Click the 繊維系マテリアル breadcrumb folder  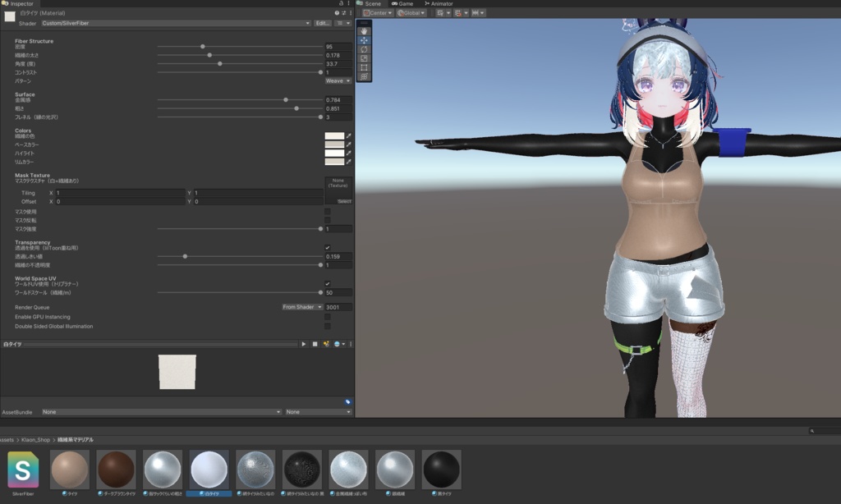tap(76, 440)
